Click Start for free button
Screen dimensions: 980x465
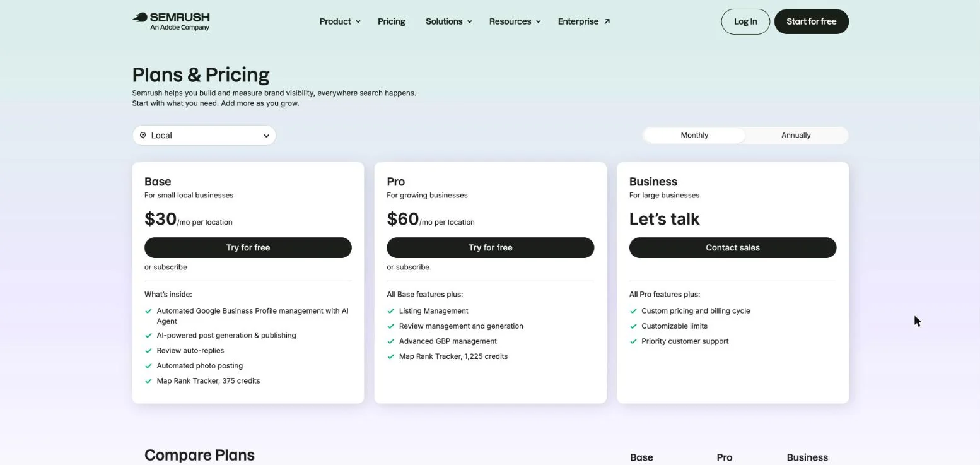(812, 21)
